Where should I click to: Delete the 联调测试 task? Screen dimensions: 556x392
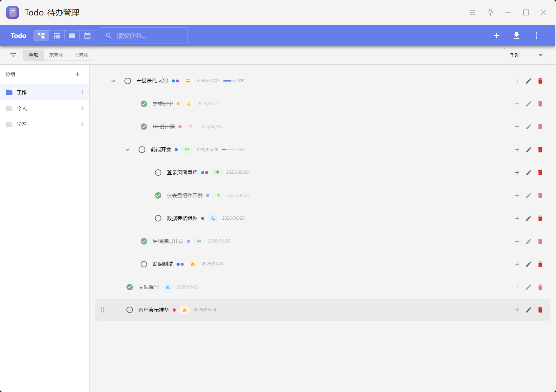click(540, 264)
